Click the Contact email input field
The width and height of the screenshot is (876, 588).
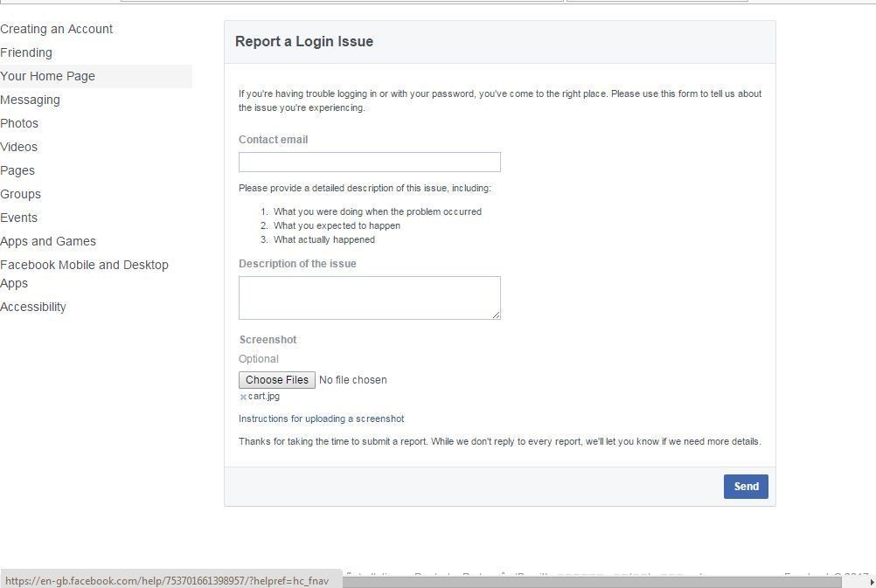[369, 162]
